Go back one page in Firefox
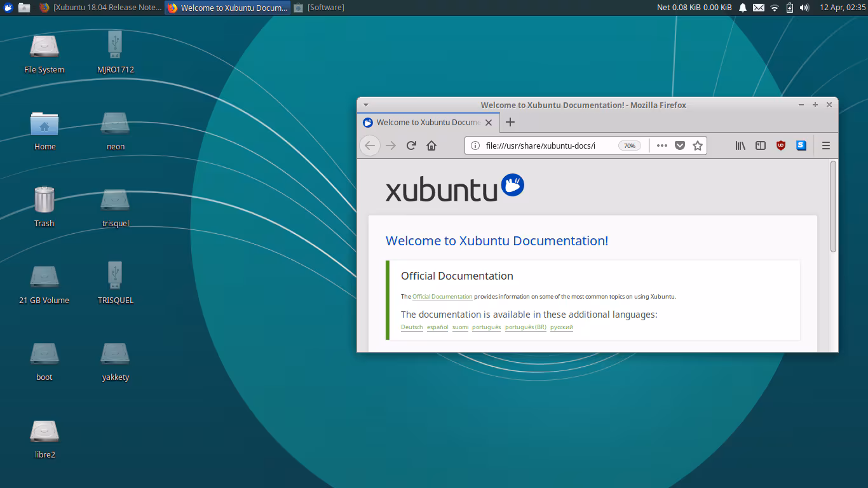The height and width of the screenshot is (488, 868). 370,146
